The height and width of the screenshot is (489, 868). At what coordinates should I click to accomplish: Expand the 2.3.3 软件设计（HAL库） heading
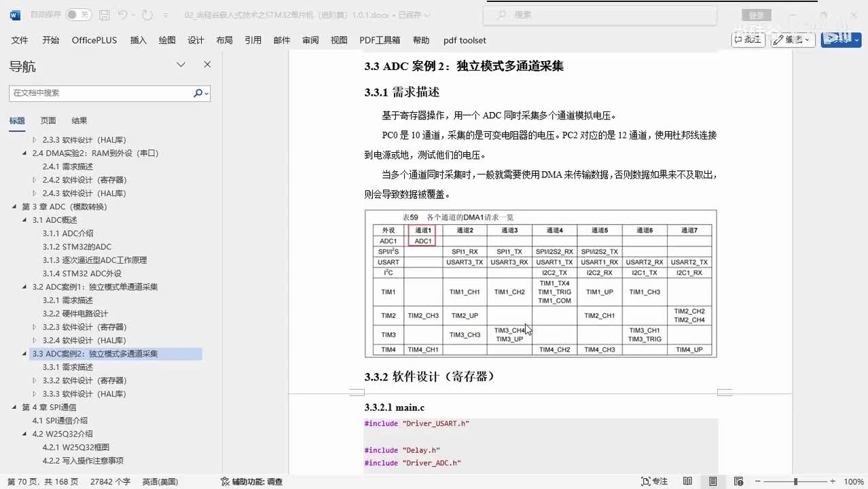tap(35, 140)
